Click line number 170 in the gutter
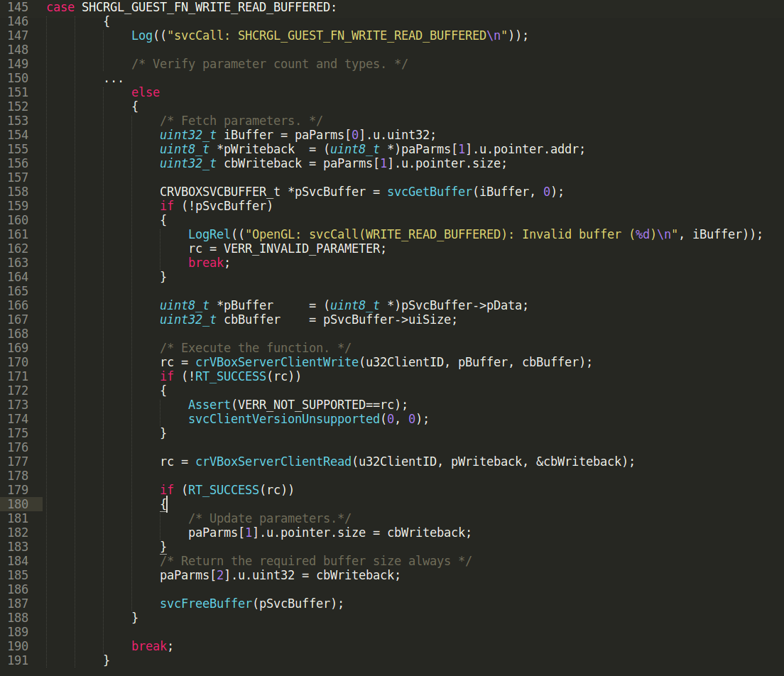This screenshot has height=676, width=784. (x=18, y=362)
